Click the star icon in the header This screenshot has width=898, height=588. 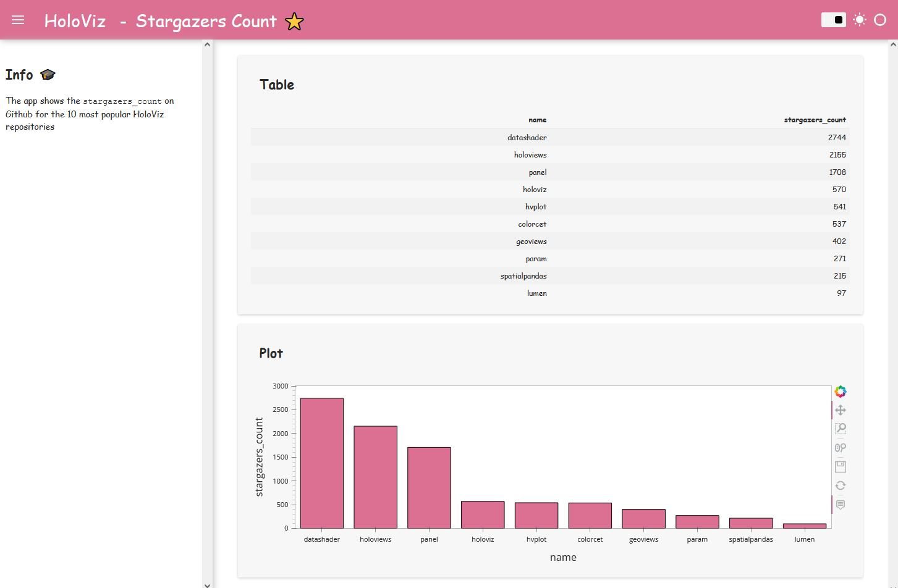(294, 22)
